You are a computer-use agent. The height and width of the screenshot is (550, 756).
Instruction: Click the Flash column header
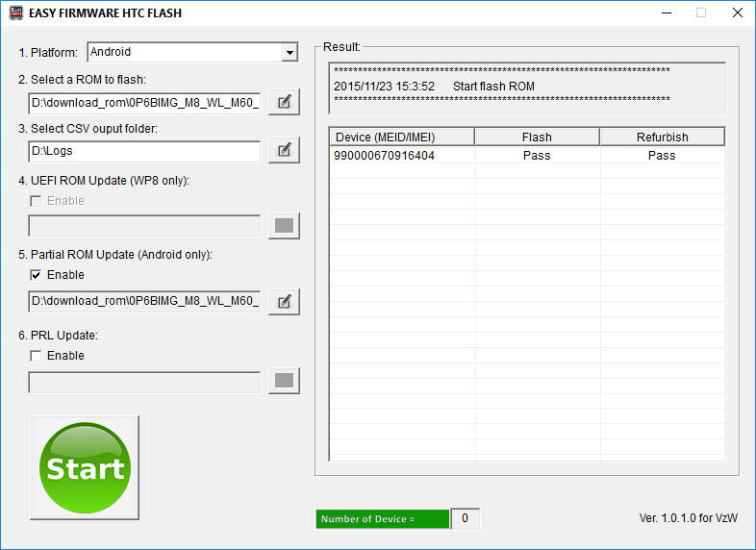(x=537, y=137)
